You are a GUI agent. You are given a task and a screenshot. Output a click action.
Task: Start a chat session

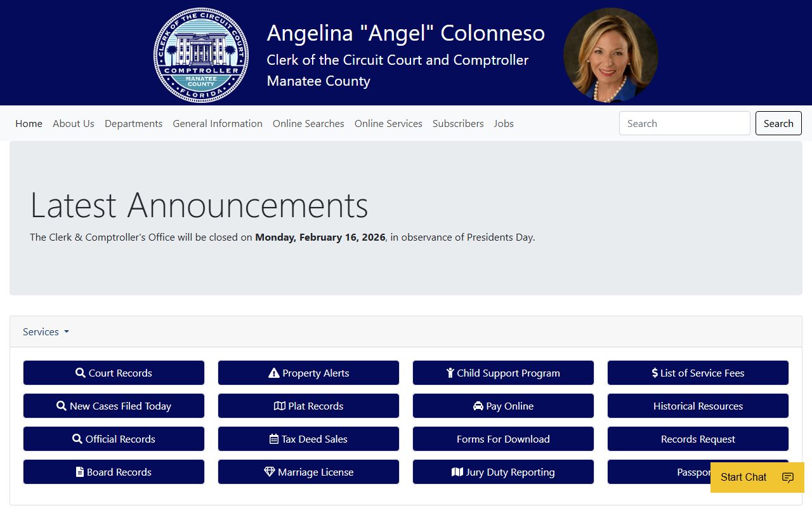pyautogui.click(x=757, y=478)
